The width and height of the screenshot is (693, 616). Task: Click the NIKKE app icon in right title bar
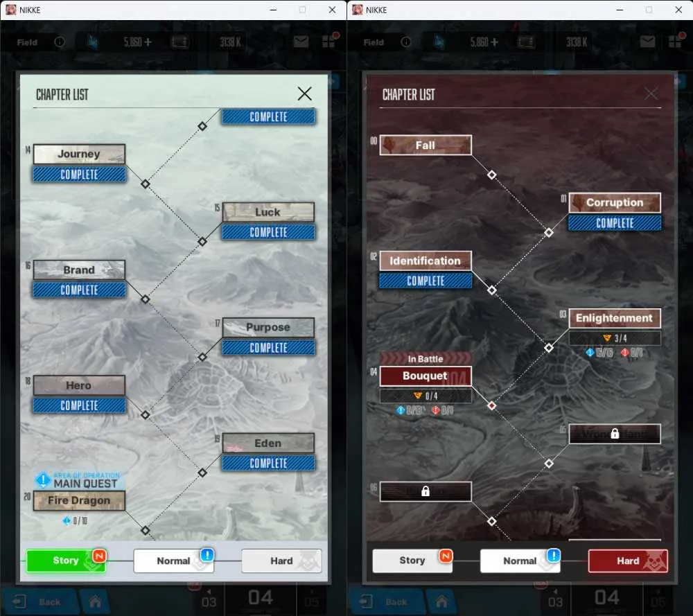click(x=357, y=10)
